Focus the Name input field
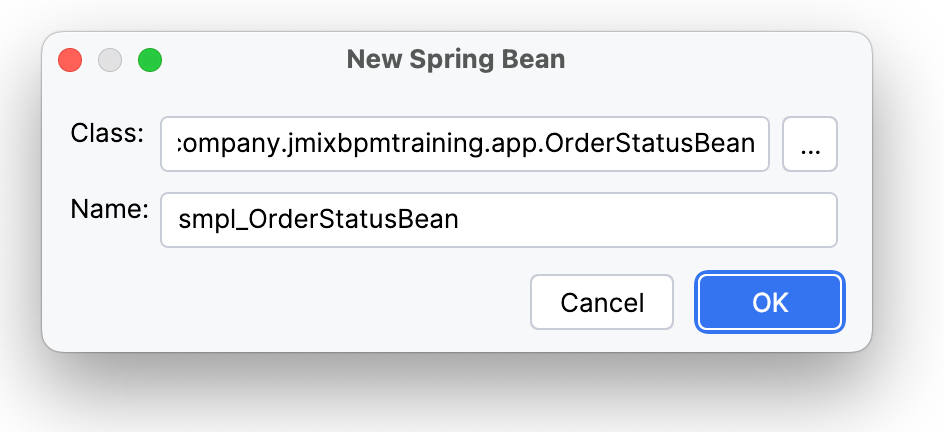944x432 pixels. point(498,220)
